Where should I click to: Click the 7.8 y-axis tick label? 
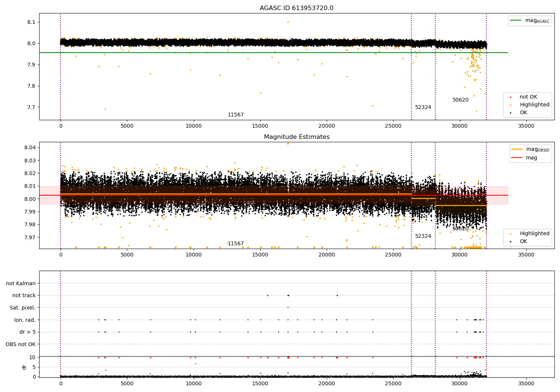tap(31, 86)
